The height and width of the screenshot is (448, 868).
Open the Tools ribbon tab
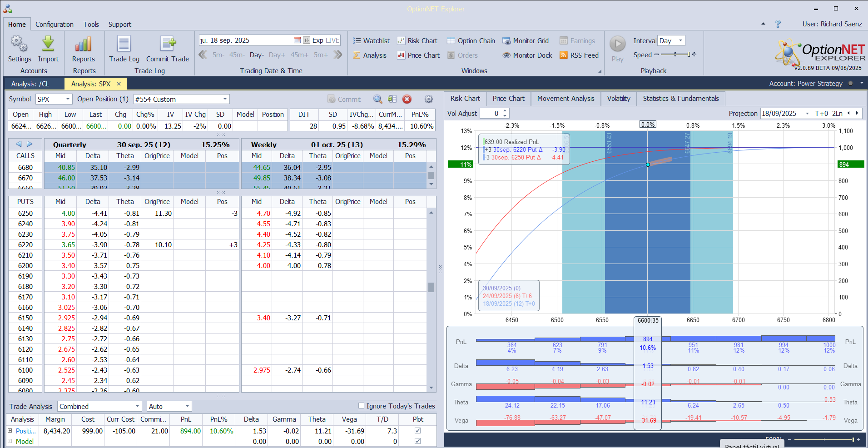click(91, 24)
